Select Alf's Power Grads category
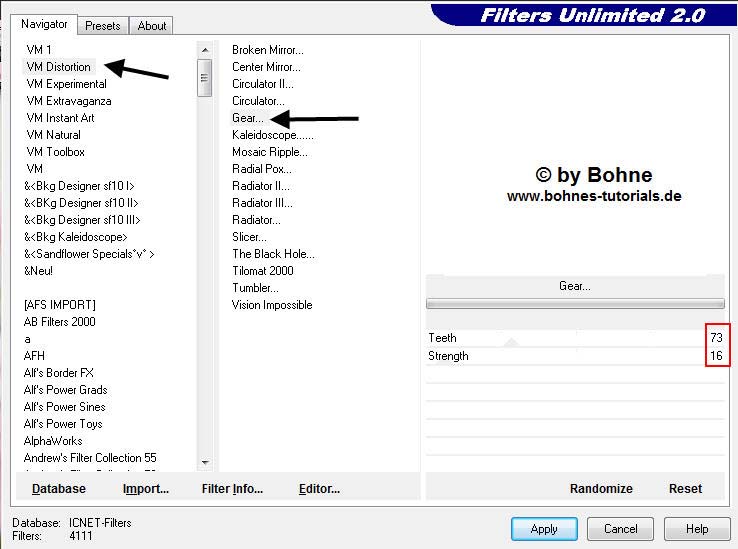This screenshot has height=549, width=738. click(65, 390)
